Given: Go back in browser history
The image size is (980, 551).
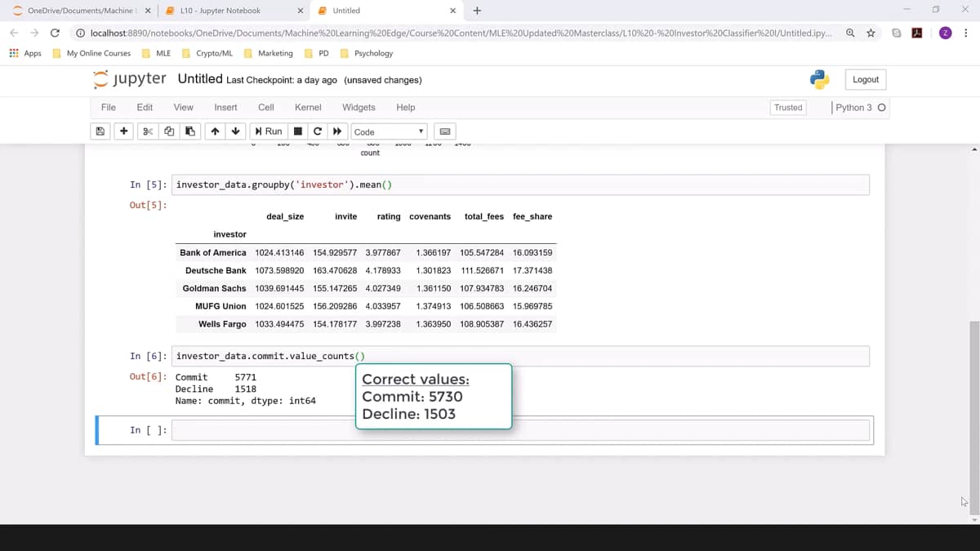Looking at the screenshot, I should click(x=13, y=33).
